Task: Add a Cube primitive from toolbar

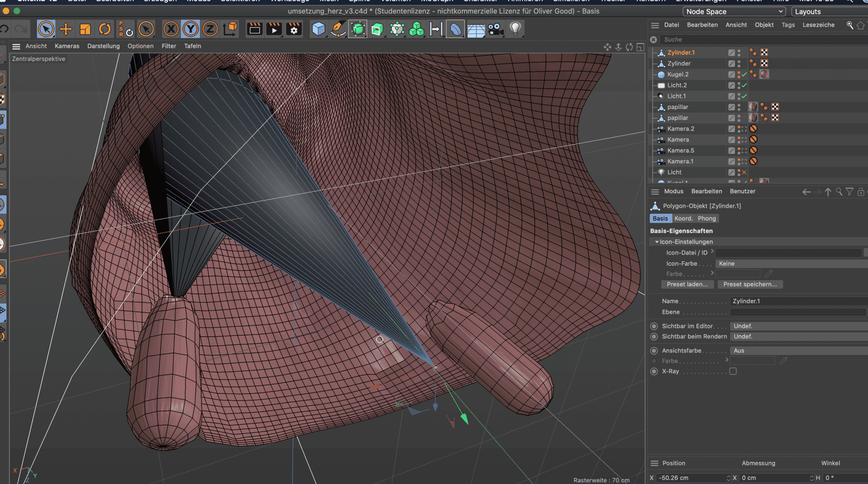Action: coord(318,29)
